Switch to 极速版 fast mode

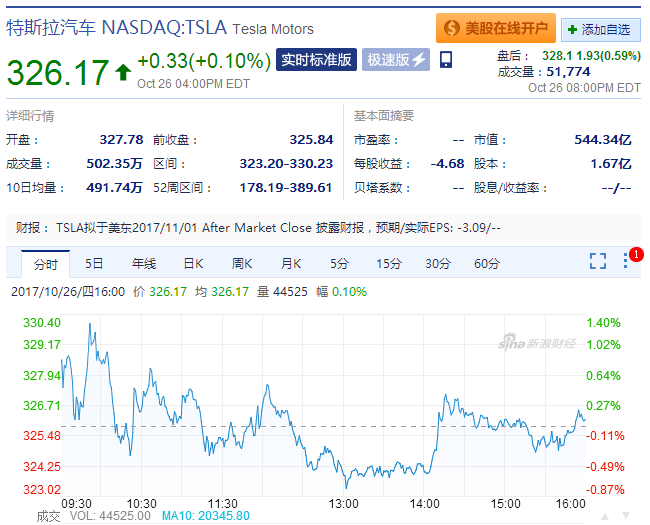[x=396, y=60]
